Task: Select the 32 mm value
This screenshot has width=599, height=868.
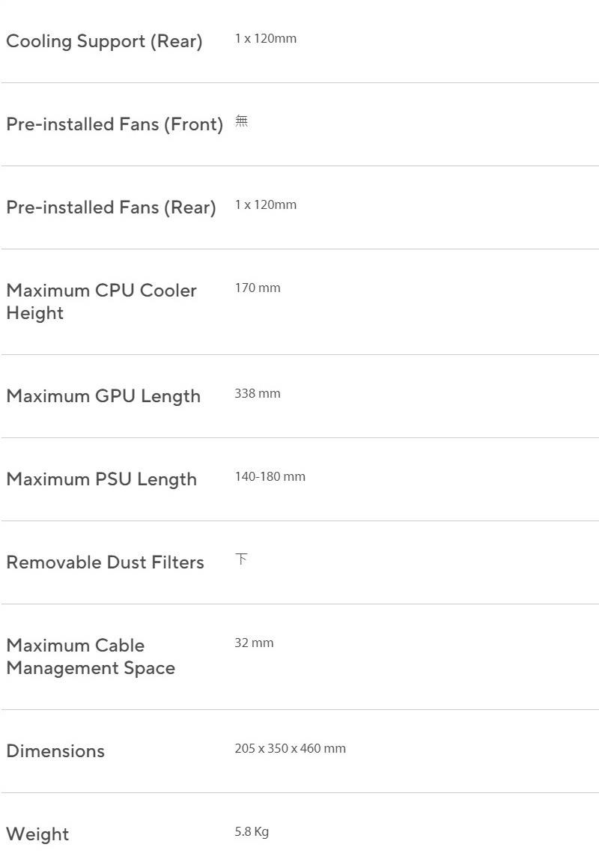Action: tap(254, 643)
